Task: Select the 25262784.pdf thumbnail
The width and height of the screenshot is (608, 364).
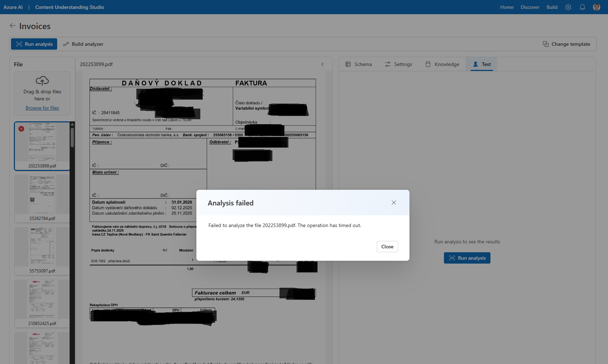Action: pyautogui.click(x=42, y=199)
